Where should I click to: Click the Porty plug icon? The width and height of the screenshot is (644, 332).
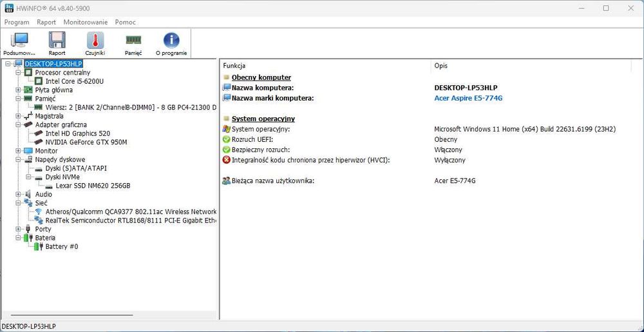point(28,229)
